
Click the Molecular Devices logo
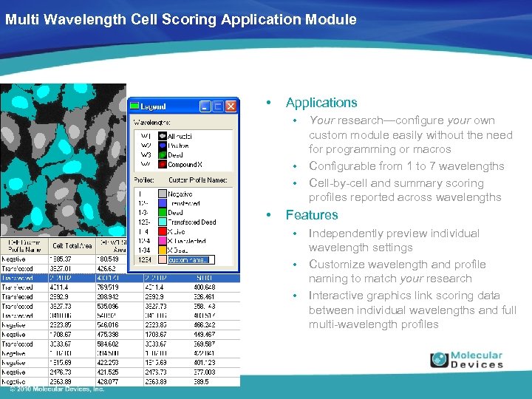click(466, 360)
